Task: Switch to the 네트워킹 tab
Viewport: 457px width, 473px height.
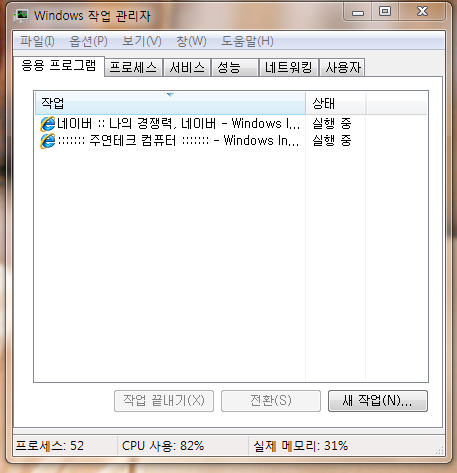Action: (289, 68)
